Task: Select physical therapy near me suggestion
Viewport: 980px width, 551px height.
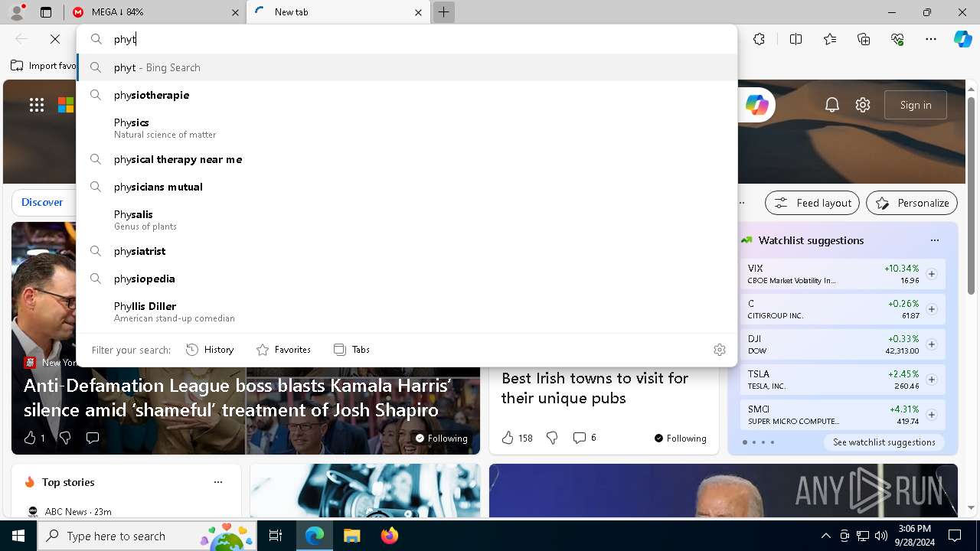Action: pos(407,159)
